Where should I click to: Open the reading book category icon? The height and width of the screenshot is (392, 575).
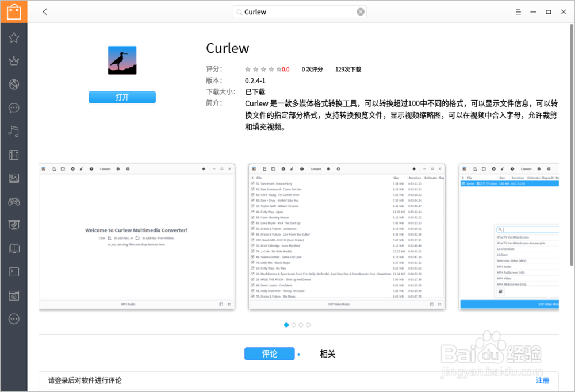click(14, 248)
